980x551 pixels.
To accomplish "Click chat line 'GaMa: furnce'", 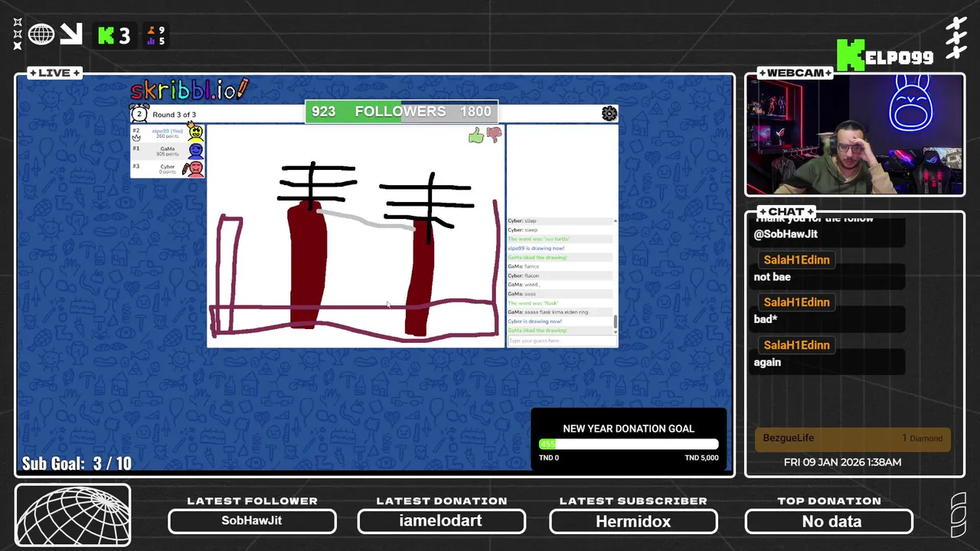I will point(524,266).
